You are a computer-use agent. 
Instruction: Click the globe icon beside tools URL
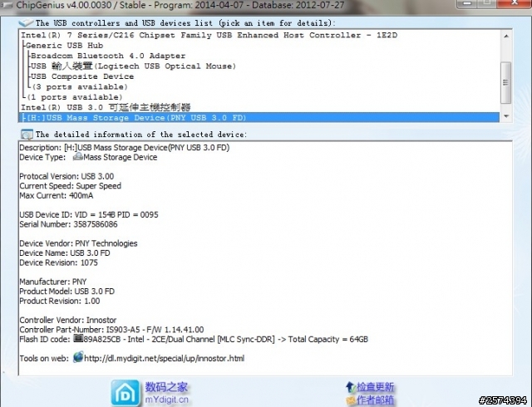(x=78, y=357)
